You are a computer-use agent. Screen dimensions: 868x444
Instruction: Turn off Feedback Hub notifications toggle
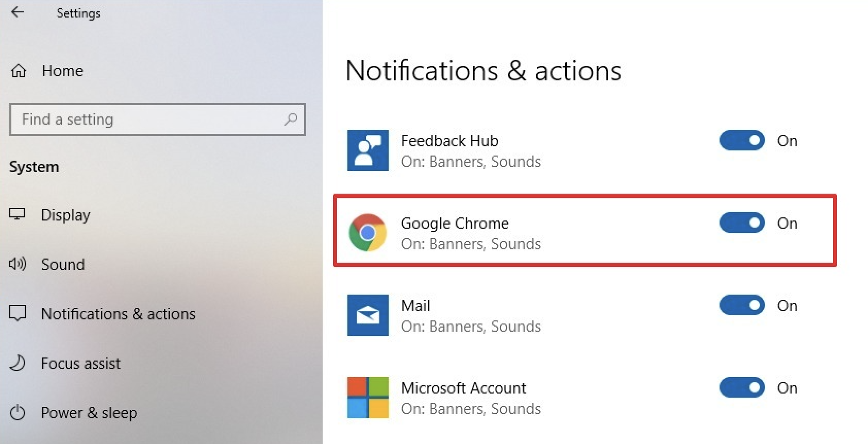coord(742,140)
